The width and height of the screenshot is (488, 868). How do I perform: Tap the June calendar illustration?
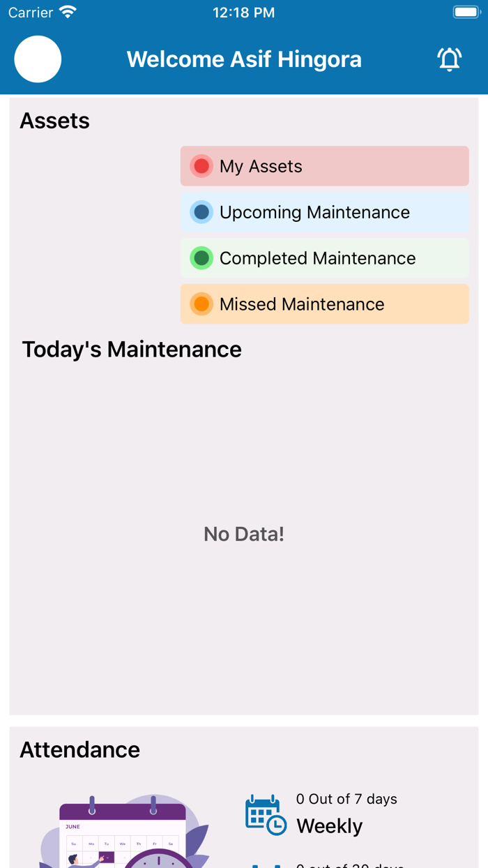123,837
